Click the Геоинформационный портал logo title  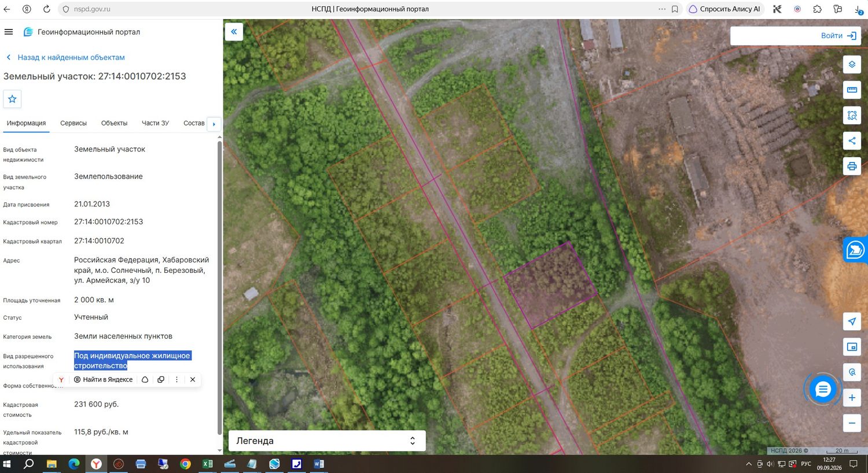[82, 32]
